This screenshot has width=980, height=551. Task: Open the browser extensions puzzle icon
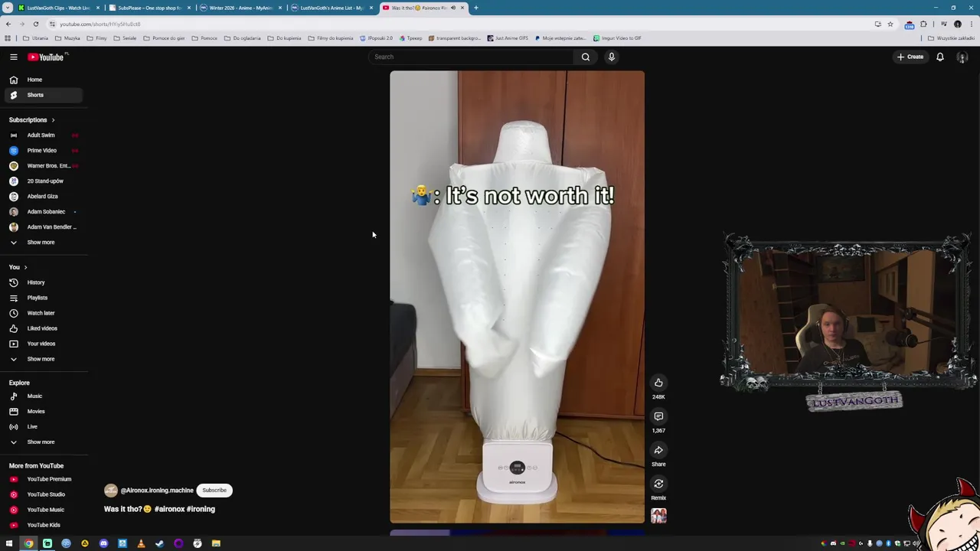point(923,24)
